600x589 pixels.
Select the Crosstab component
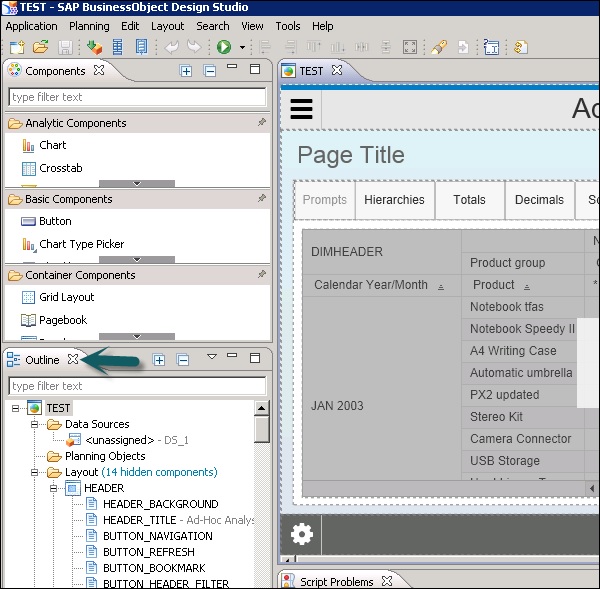click(60, 168)
